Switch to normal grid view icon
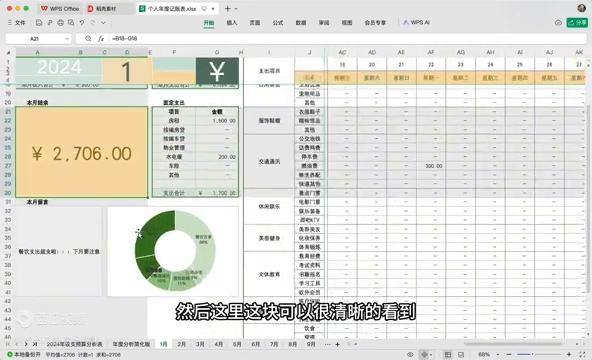 pyautogui.click(x=448, y=355)
